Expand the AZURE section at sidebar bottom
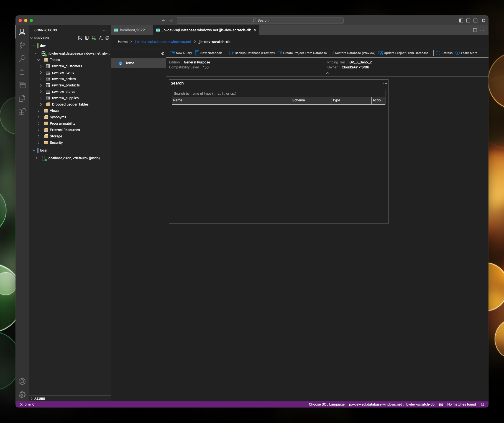This screenshot has height=423, width=504. [39, 398]
